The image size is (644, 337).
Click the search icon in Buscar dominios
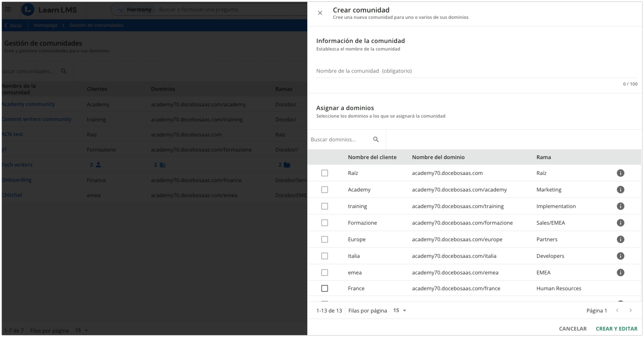[376, 139]
